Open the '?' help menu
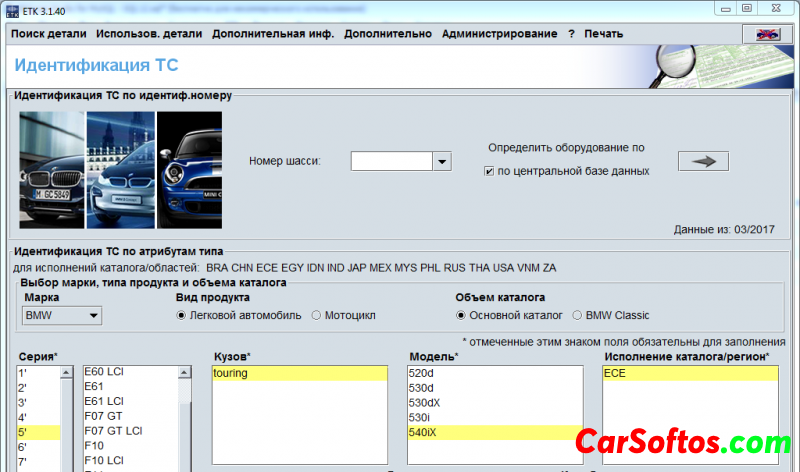The width and height of the screenshot is (800, 472). click(x=571, y=34)
